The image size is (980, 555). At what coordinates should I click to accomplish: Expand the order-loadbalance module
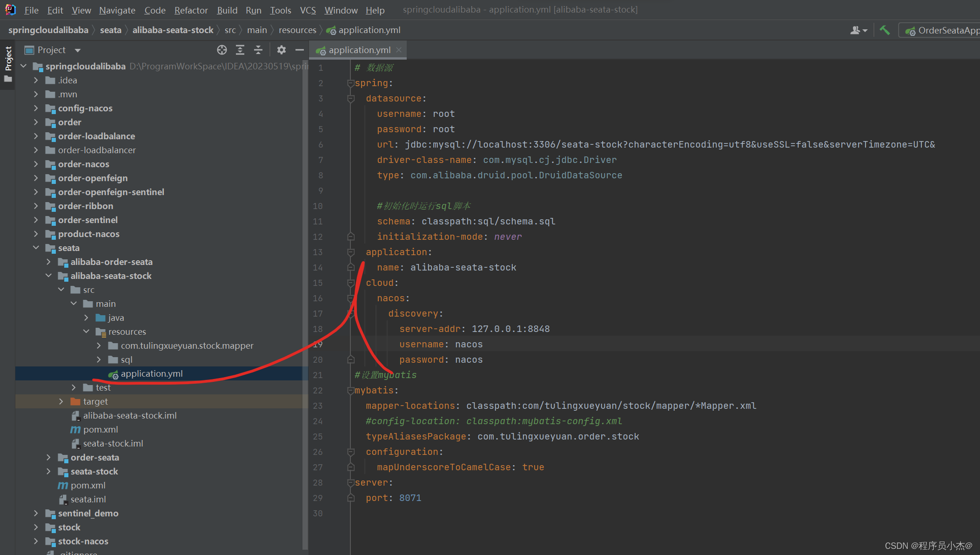[x=36, y=136]
